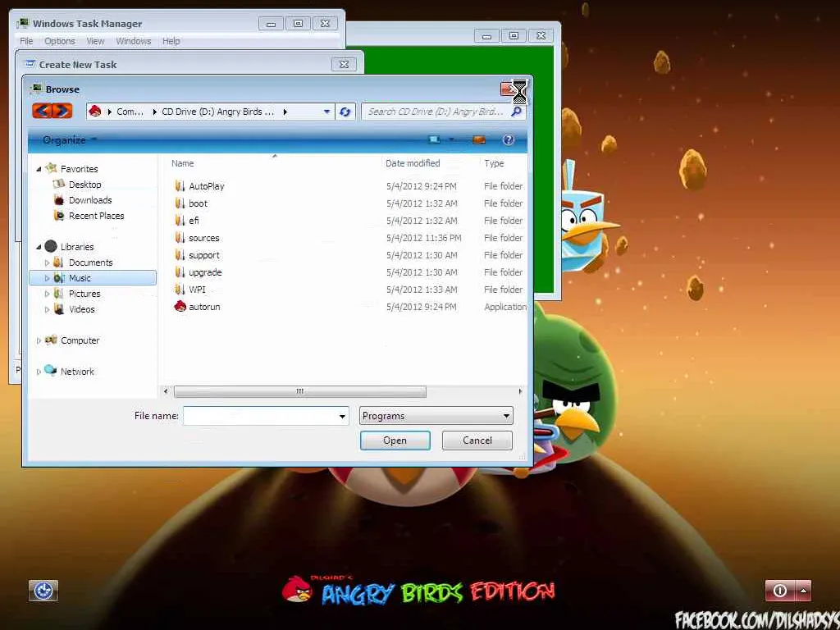Viewport: 840px width, 630px height.
Task: Expand the Network tree node
Action: (x=39, y=372)
